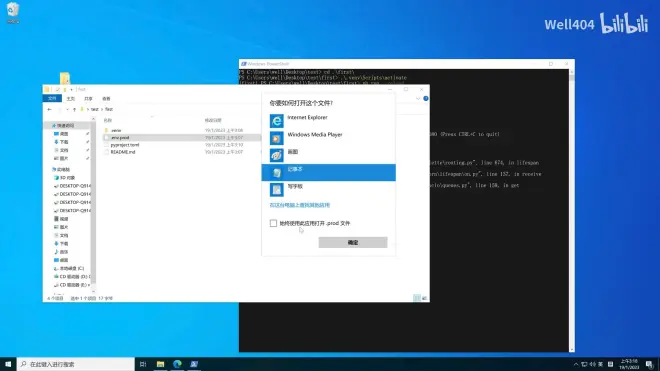Open Task View from the taskbar
The image size is (660, 371).
pos(143,364)
